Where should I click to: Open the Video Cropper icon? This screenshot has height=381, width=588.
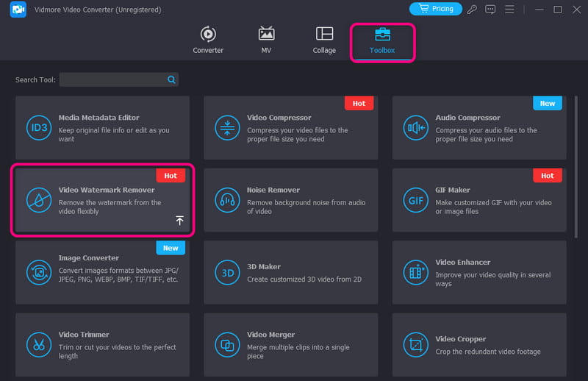click(415, 344)
